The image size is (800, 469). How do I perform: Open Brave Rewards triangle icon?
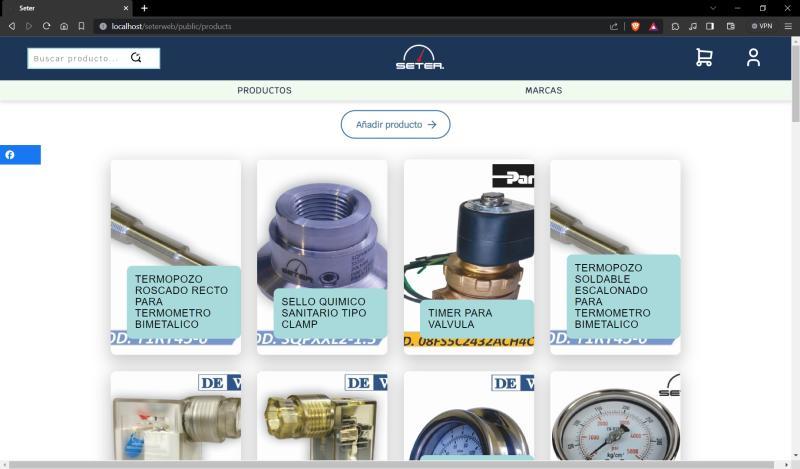654,26
